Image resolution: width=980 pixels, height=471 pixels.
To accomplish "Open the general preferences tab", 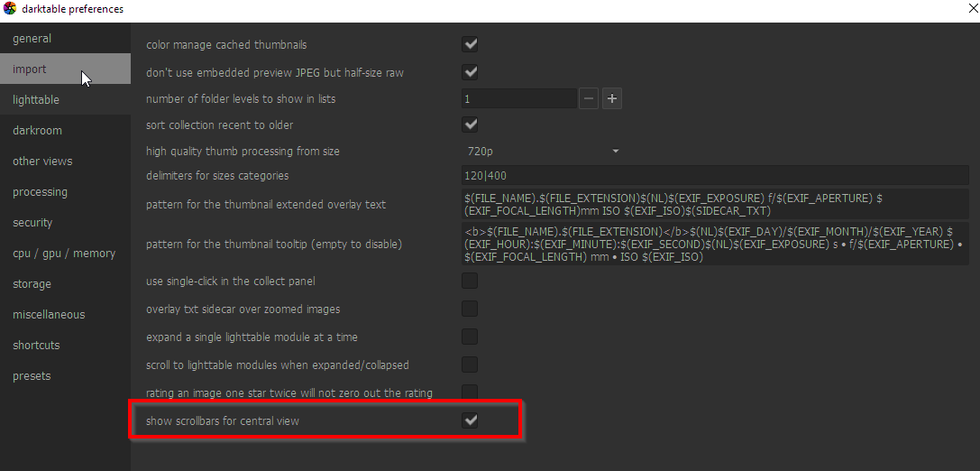I will pos(65,38).
